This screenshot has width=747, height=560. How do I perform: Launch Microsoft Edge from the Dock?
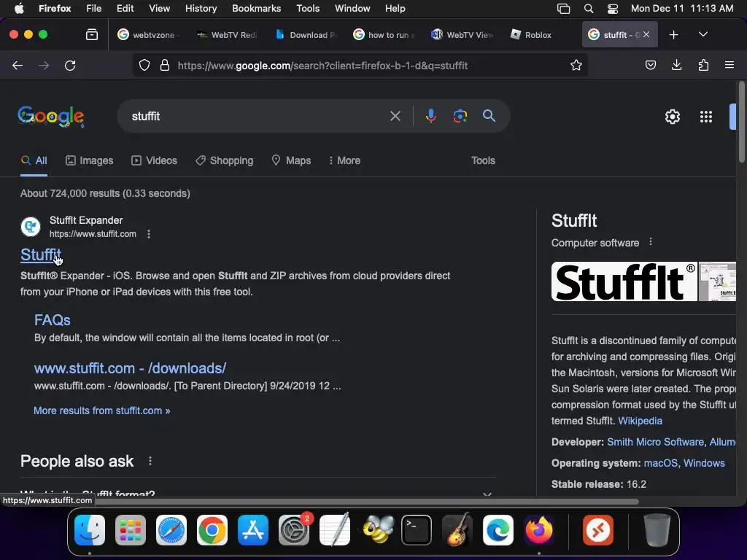point(498,530)
